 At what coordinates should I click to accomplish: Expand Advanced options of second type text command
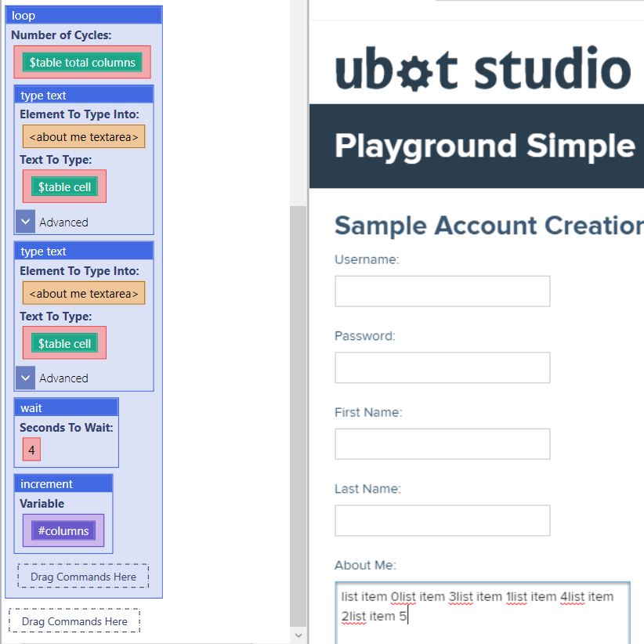25,378
